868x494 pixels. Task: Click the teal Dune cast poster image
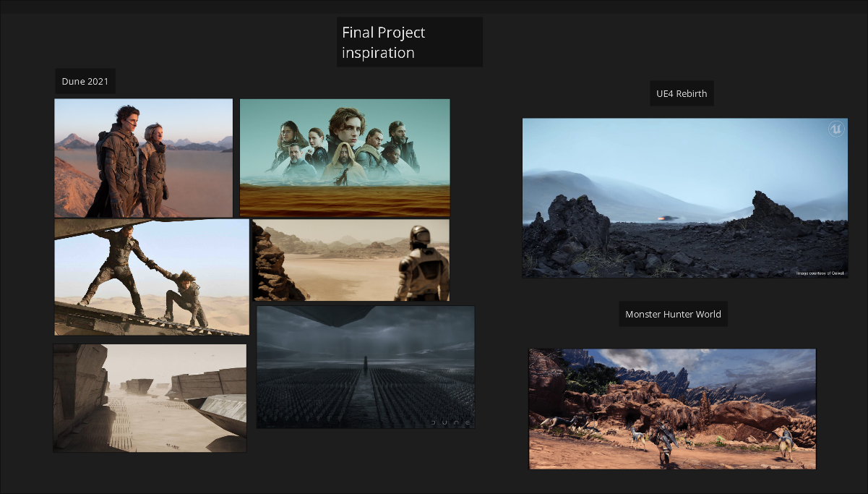point(345,158)
